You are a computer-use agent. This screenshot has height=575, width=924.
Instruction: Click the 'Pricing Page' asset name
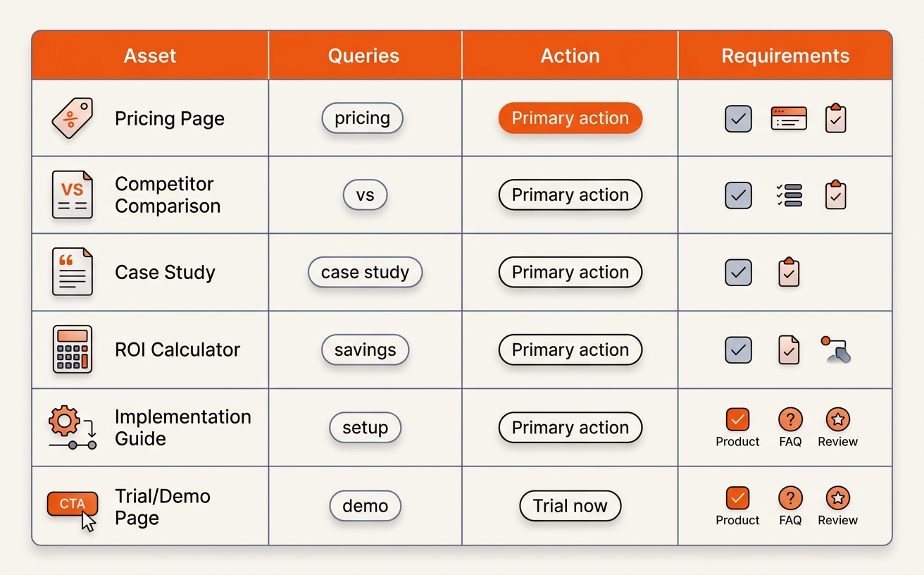pos(170,118)
